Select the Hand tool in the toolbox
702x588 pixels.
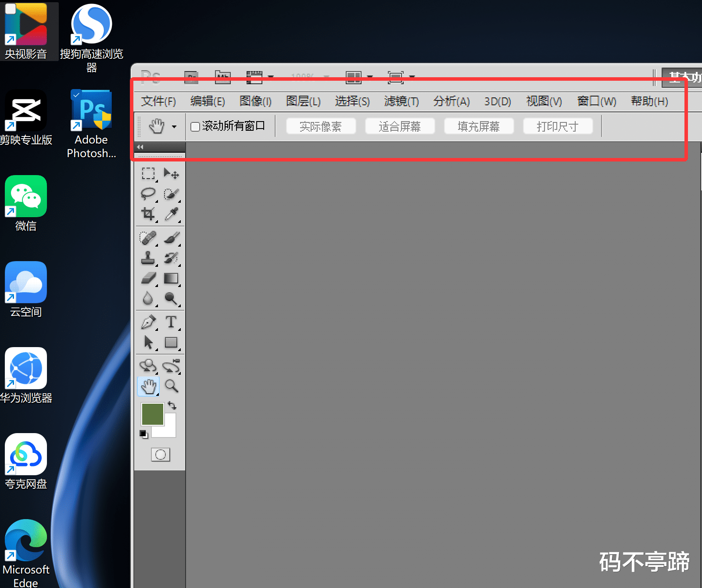pyautogui.click(x=148, y=386)
